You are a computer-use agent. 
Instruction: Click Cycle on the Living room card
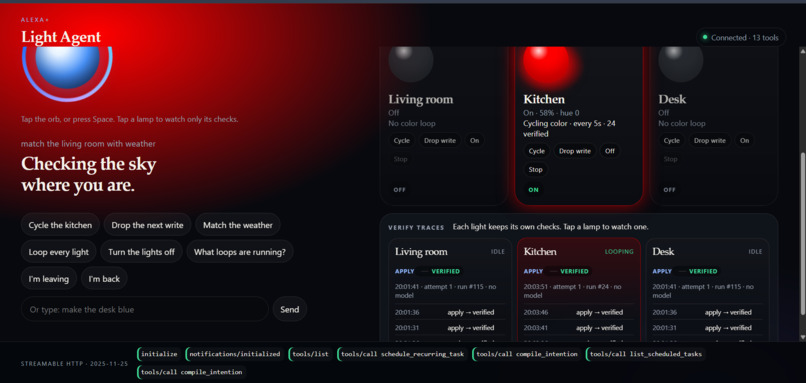click(x=401, y=140)
